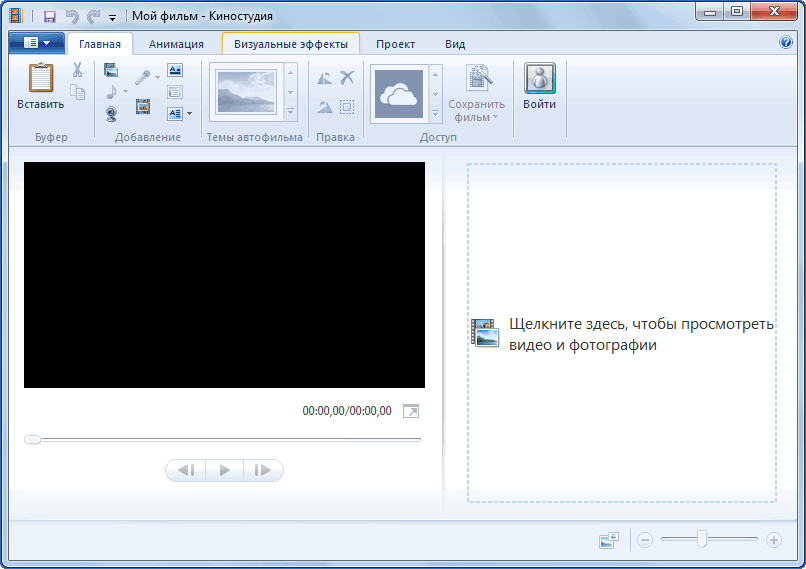The width and height of the screenshot is (806, 569).
Task: Click the Copy pages icon
Action: point(78,93)
